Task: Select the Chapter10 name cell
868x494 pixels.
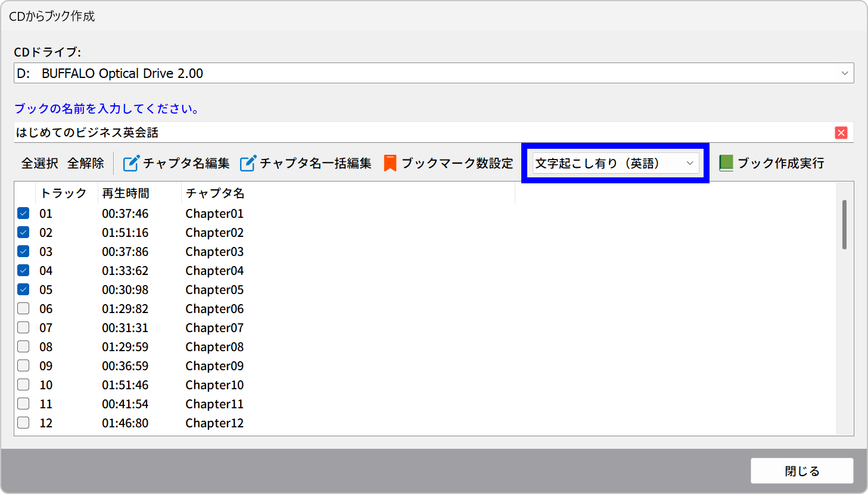Action: (214, 384)
